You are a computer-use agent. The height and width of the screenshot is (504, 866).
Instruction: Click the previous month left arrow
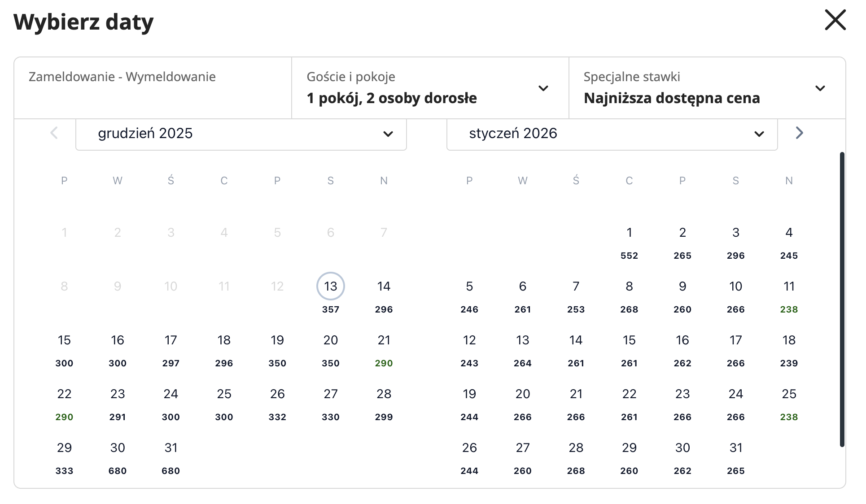point(54,133)
